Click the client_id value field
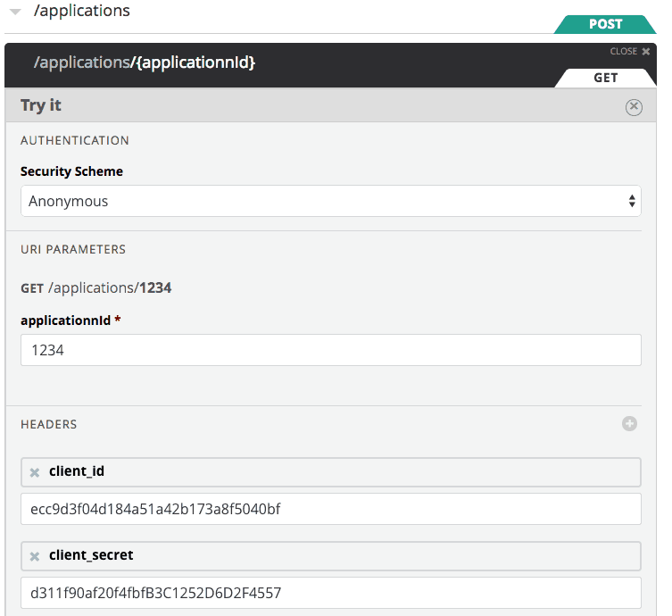This screenshot has height=616, width=672. click(331, 509)
